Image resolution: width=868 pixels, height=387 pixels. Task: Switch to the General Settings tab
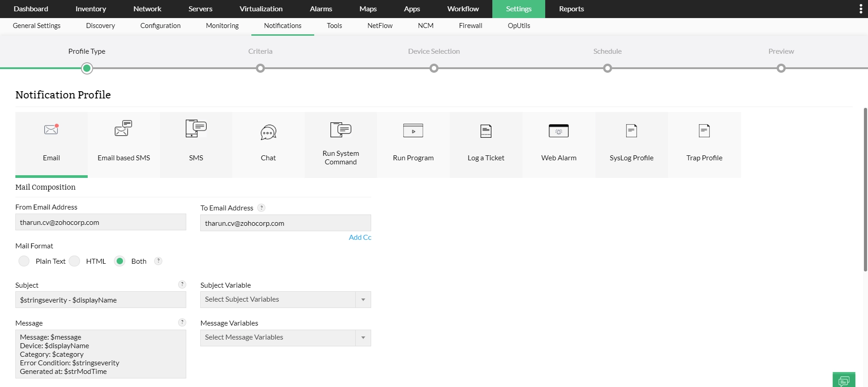[x=37, y=26]
